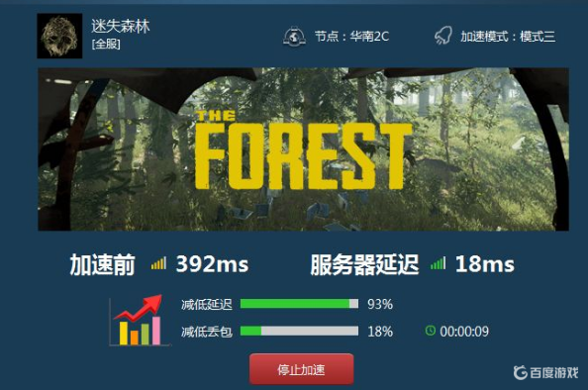
Task: Click the [全服] server region label
Action: (106, 45)
